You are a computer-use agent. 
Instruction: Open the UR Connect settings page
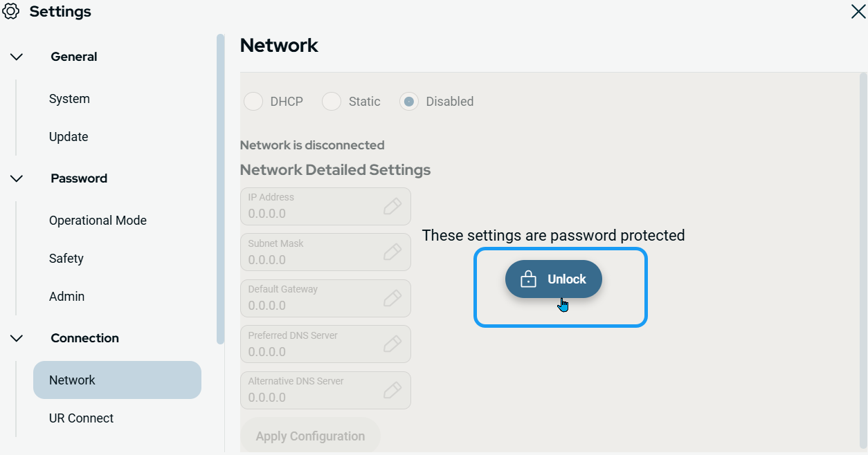click(x=81, y=418)
